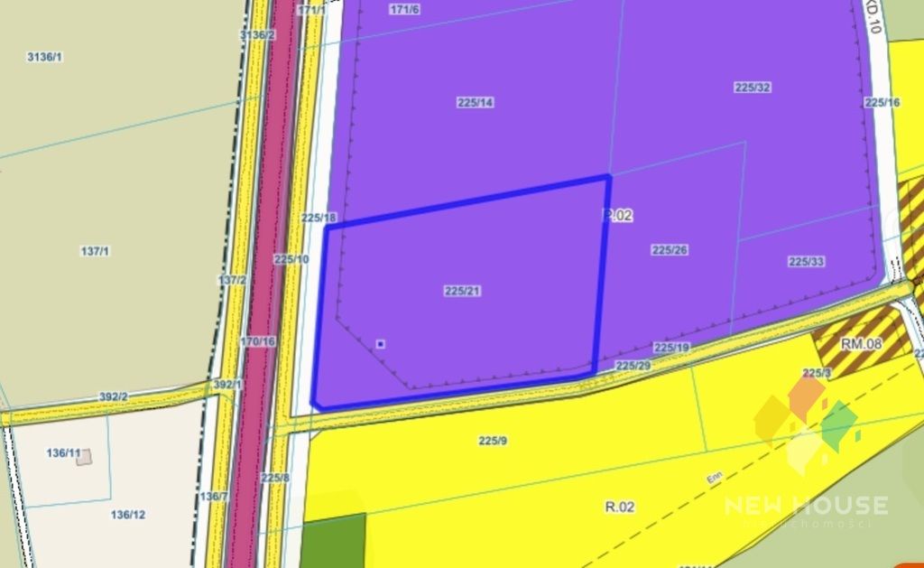Select parcel label 225/26

click(x=670, y=249)
